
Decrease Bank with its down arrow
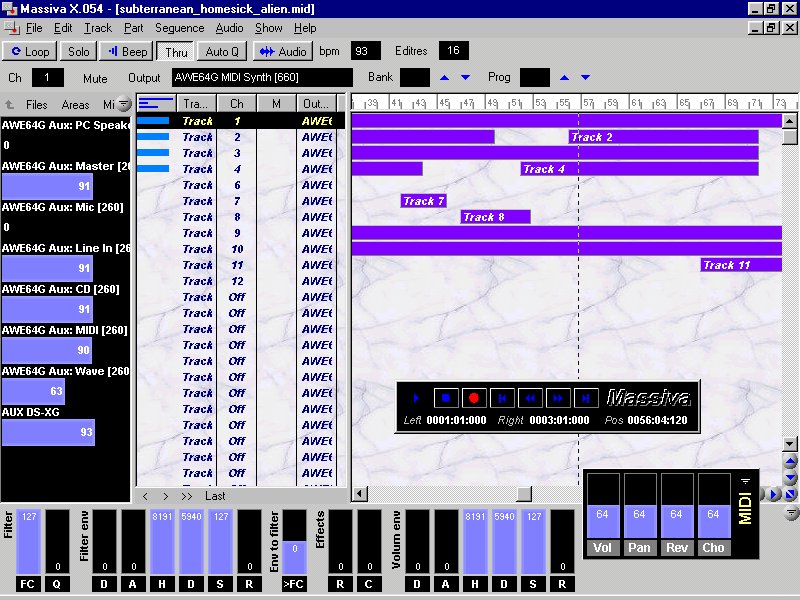(465, 78)
